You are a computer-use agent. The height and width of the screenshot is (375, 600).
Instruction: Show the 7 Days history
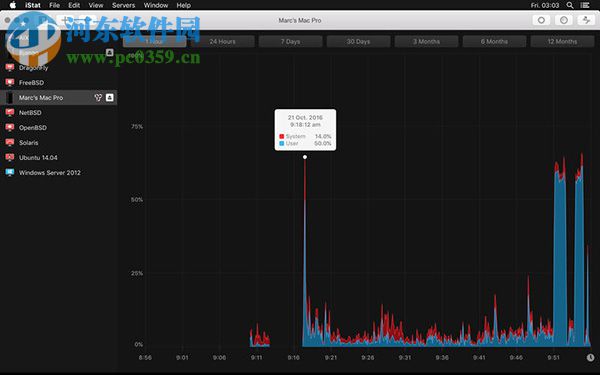pyautogui.click(x=290, y=41)
